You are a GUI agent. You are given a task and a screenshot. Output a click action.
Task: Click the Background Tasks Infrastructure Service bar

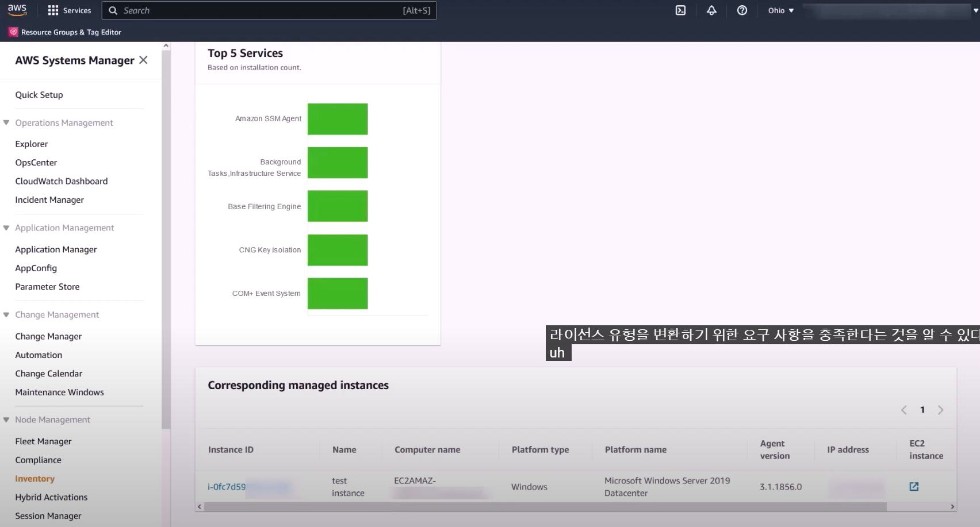click(x=338, y=163)
